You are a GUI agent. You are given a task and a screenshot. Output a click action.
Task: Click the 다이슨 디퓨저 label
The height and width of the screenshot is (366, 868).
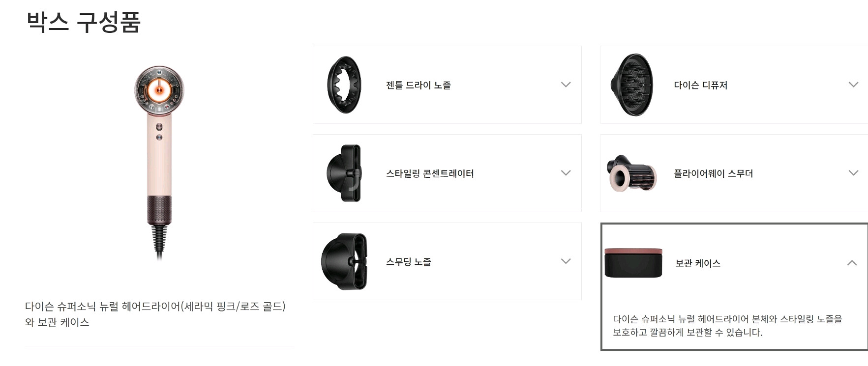coord(700,85)
